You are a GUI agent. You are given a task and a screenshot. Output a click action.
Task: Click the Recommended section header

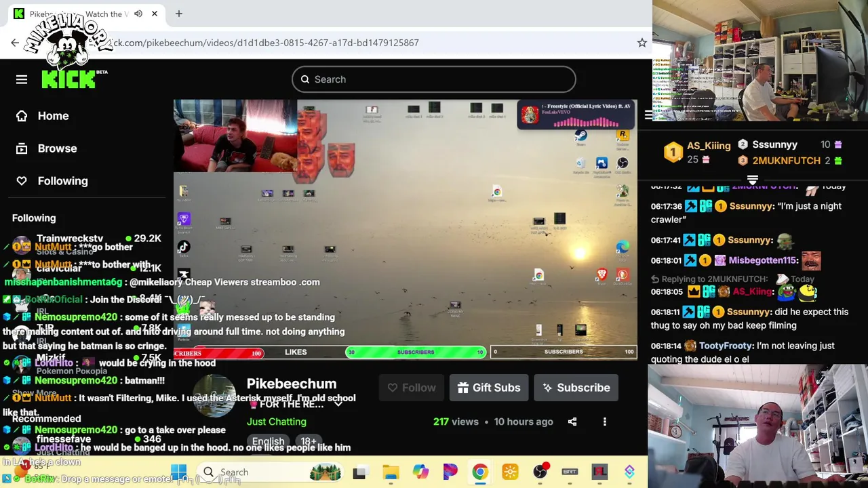click(46, 419)
